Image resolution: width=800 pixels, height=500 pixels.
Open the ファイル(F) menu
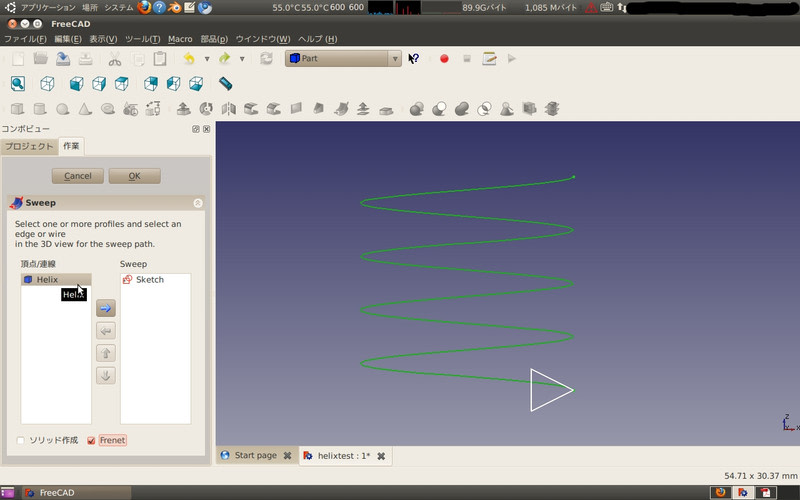25,39
